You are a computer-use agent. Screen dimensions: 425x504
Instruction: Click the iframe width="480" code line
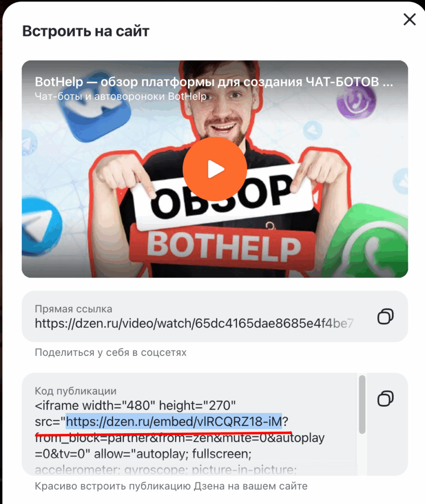[x=135, y=406]
